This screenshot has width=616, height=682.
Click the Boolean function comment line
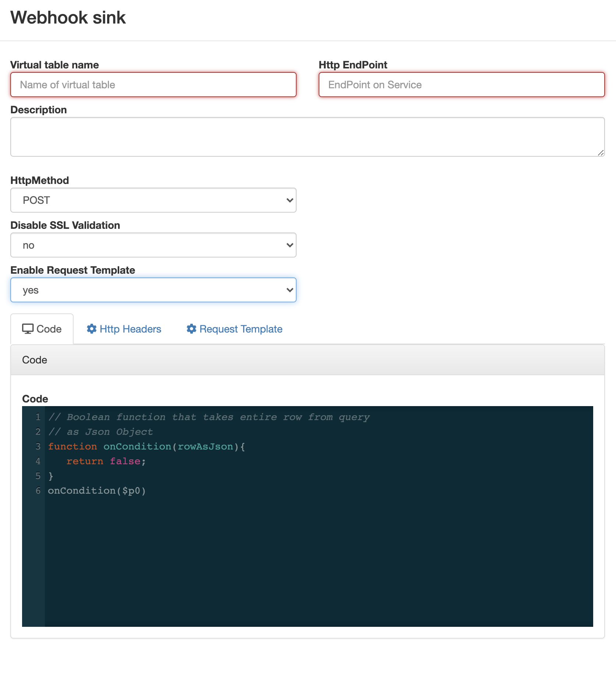(x=209, y=417)
